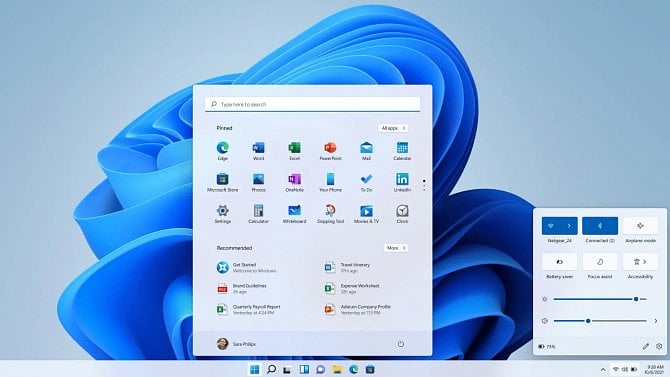The height and width of the screenshot is (377, 670).
Task: Open Sara Philips user account
Action: [x=236, y=344]
